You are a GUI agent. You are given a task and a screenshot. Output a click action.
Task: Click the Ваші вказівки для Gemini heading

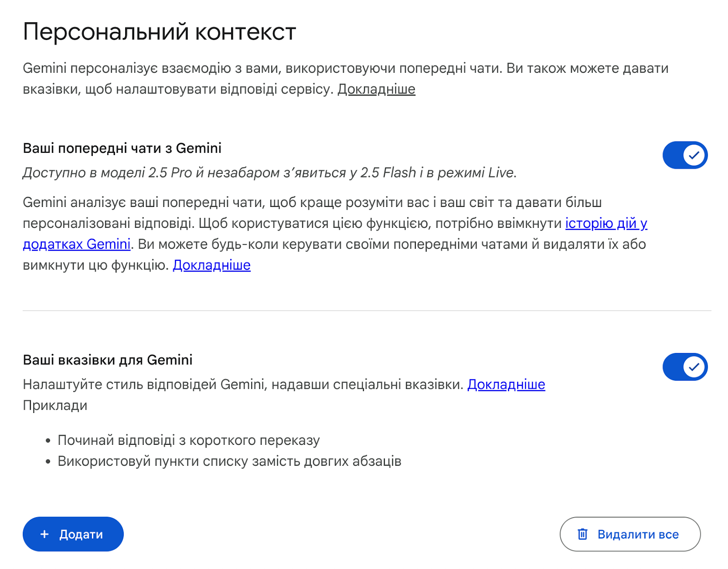click(x=107, y=360)
